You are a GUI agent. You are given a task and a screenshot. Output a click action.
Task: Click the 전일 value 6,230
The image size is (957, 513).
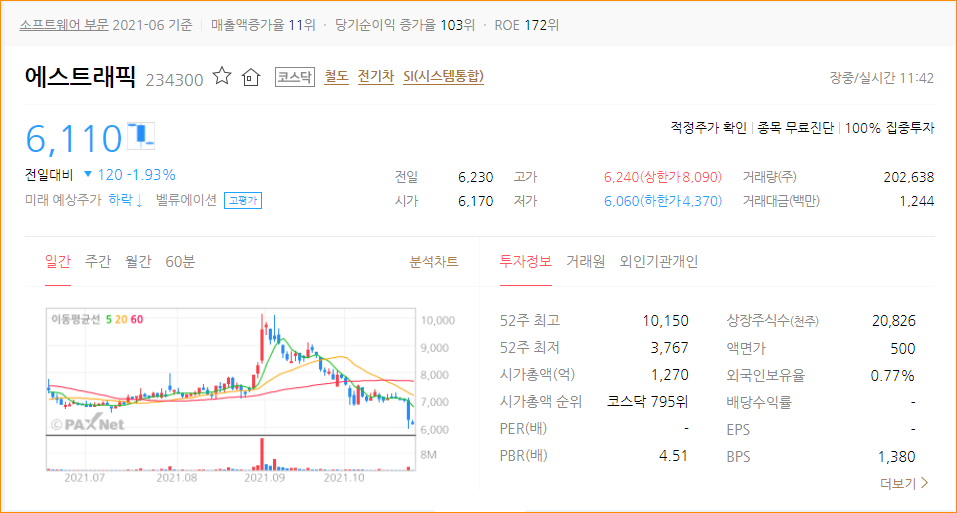click(x=475, y=177)
